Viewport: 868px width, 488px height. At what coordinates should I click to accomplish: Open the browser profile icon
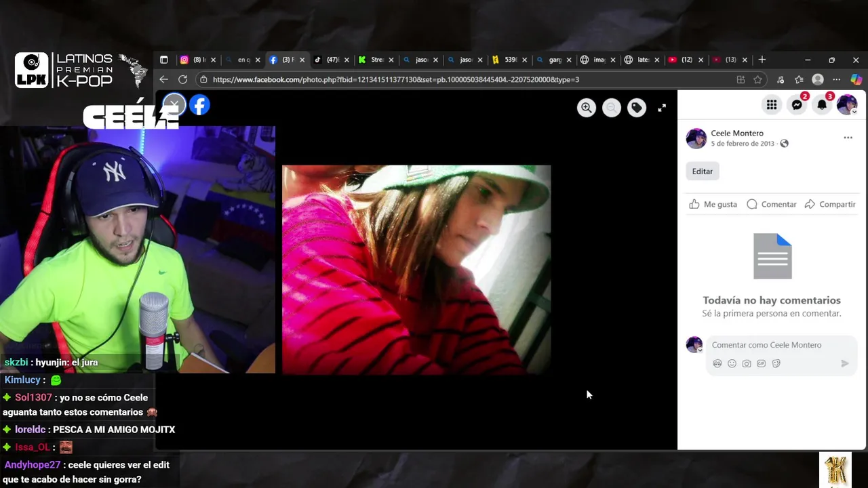click(818, 79)
